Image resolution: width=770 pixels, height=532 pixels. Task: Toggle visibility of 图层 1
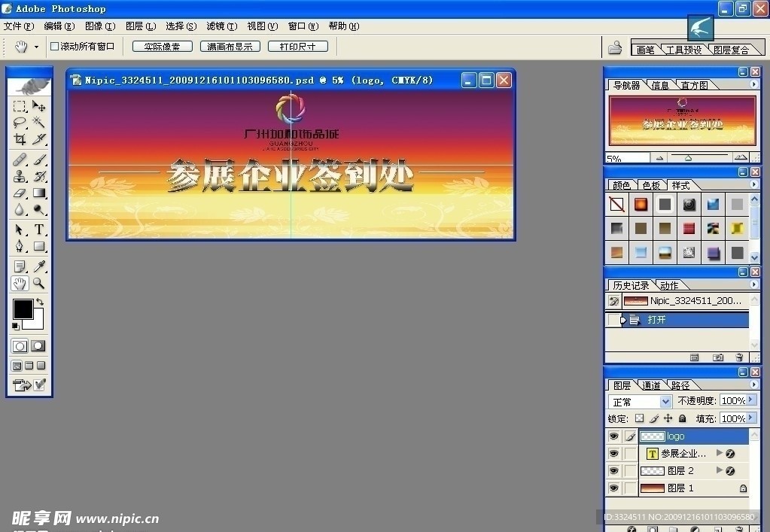click(613, 488)
